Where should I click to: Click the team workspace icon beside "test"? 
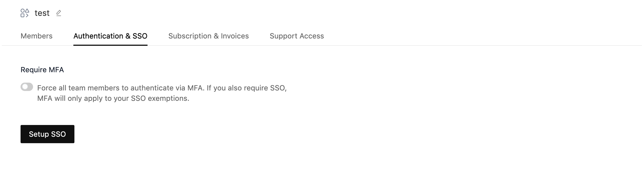[25, 13]
